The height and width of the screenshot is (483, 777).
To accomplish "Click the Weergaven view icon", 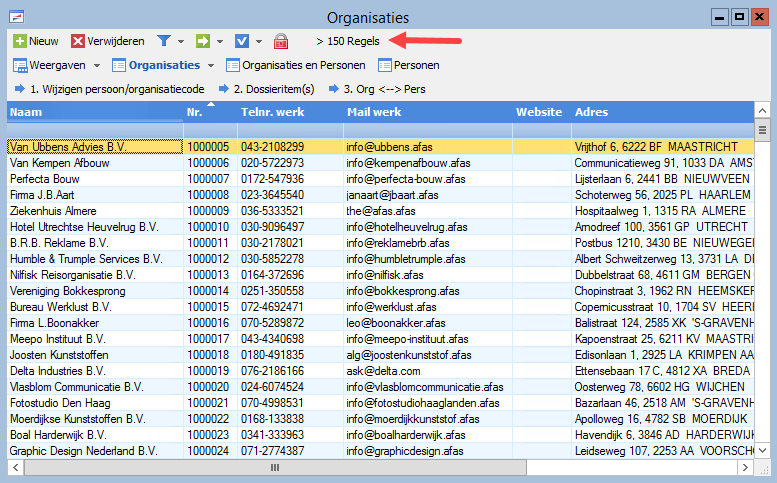I will 20,65.
